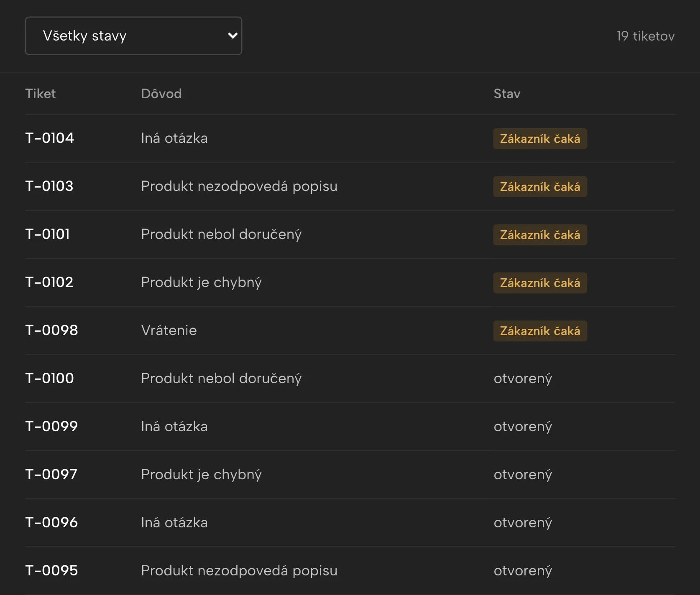The height and width of the screenshot is (595, 700).
Task: Click 'otvorený' status of T-0097
Action: click(523, 475)
